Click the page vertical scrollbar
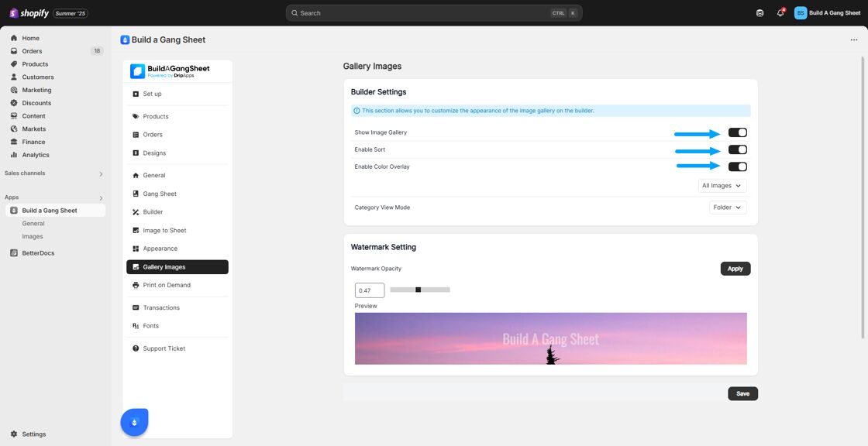 [x=862, y=197]
